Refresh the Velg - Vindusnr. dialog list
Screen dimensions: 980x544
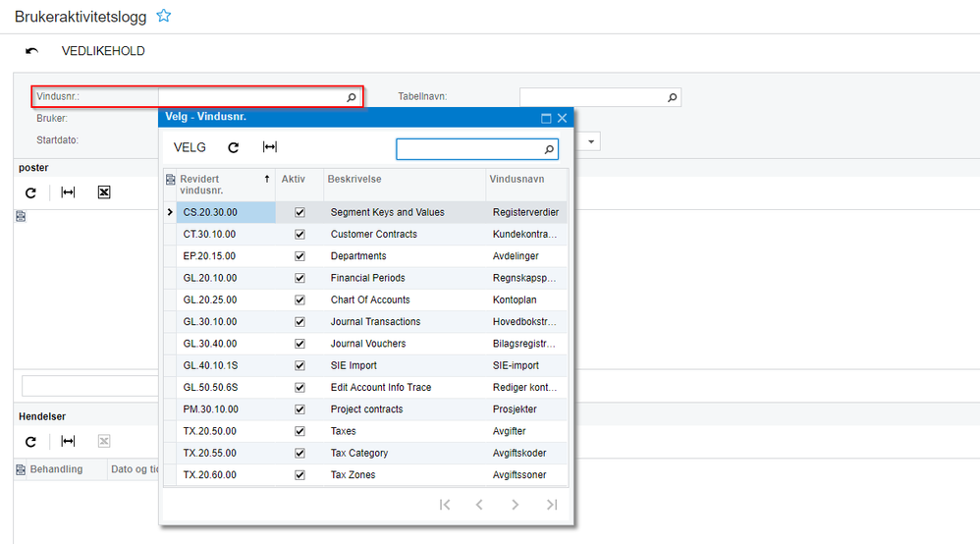click(233, 147)
